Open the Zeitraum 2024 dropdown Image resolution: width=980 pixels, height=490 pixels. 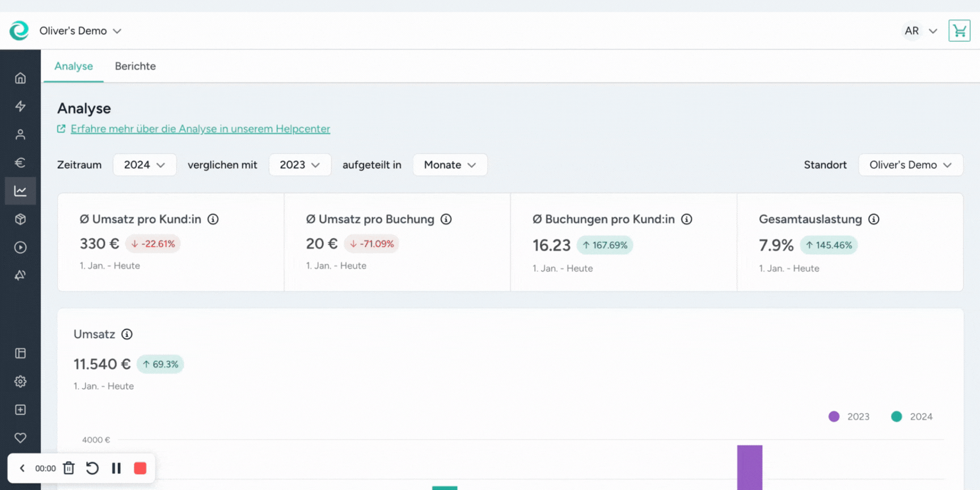(x=145, y=165)
